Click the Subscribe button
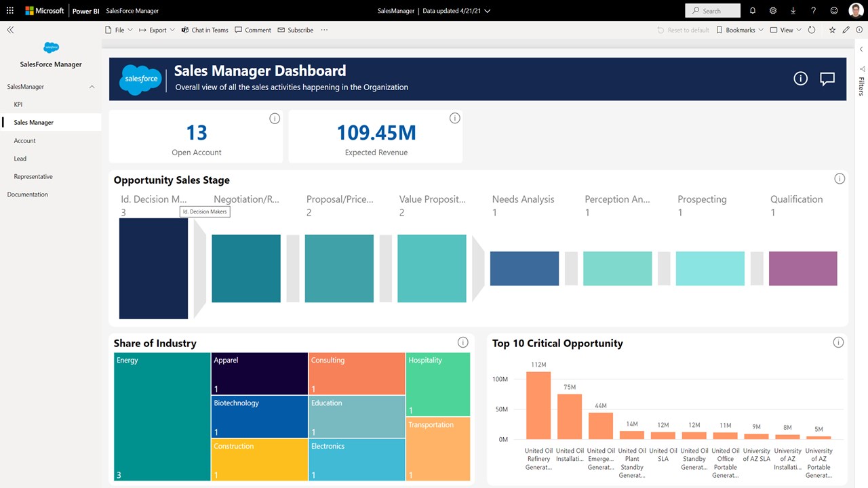 coord(296,30)
